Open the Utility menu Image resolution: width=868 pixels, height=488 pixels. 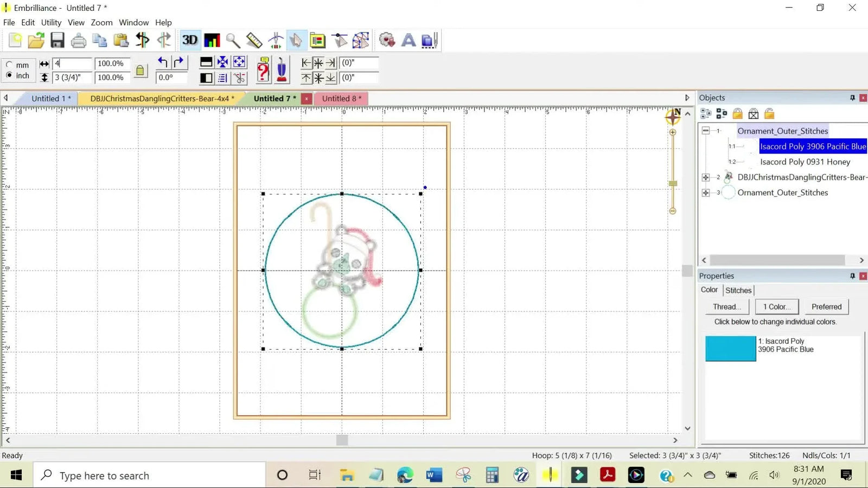pyautogui.click(x=50, y=22)
